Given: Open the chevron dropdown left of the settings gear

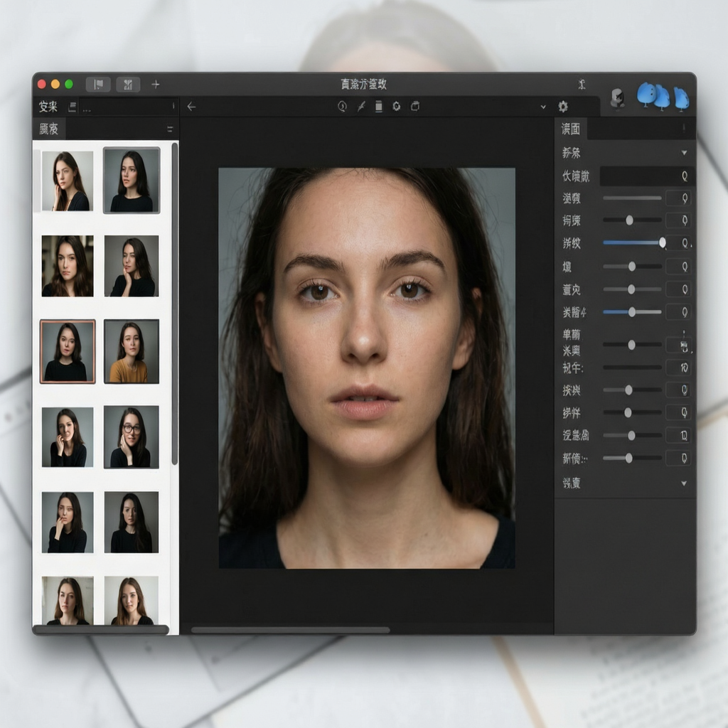Looking at the screenshot, I should pyautogui.click(x=543, y=107).
